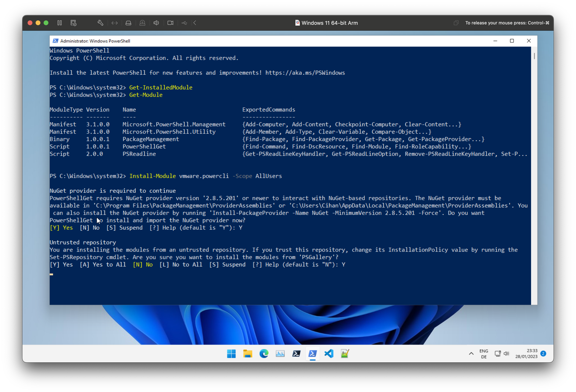The height and width of the screenshot is (392, 576).
Task: Click the AllUsers scope argument
Action: point(269,176)
